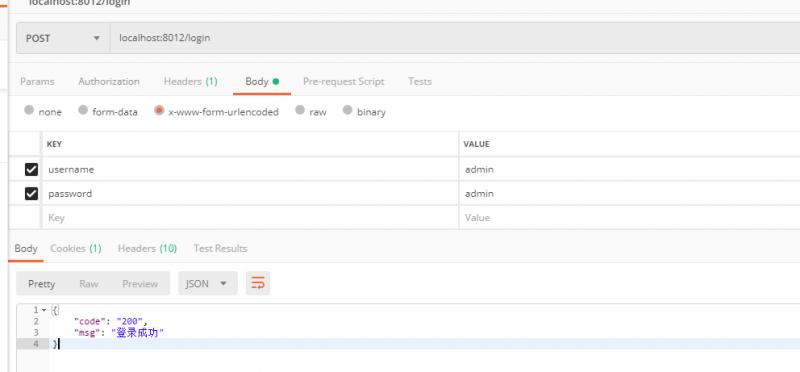Open the POST method dropdown
The image size is (800, 372).
click(63, 38)
